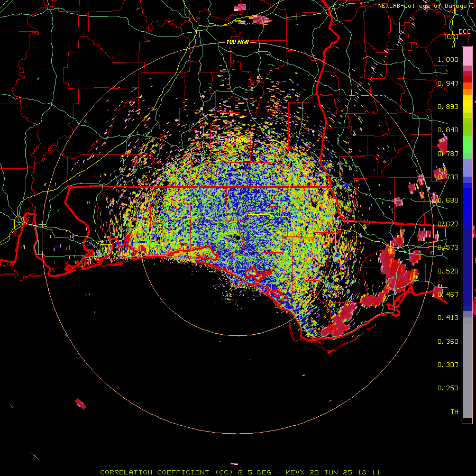Click the 0.947 scale value
476x476 pixels.
point(448,83)
